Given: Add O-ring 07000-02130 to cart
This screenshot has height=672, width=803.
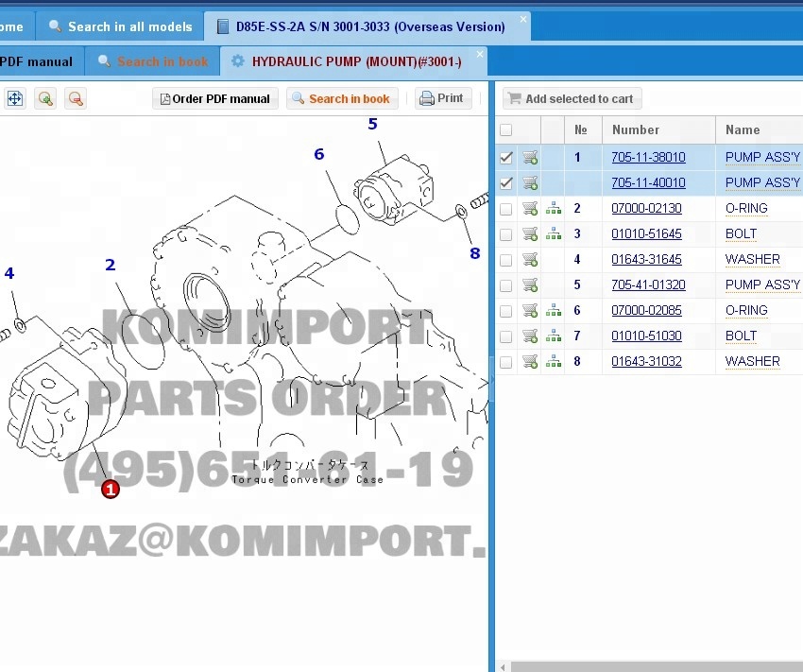Looking at the screenshot, I should point(530,209).
